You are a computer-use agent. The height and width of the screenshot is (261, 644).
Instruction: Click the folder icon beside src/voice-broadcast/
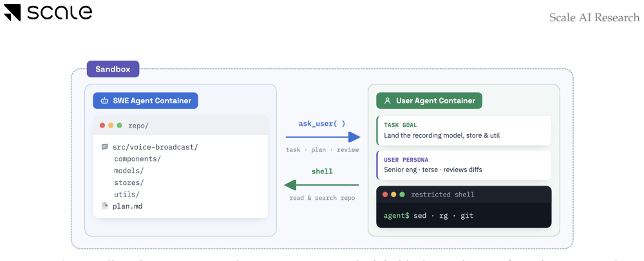[105, 147]
